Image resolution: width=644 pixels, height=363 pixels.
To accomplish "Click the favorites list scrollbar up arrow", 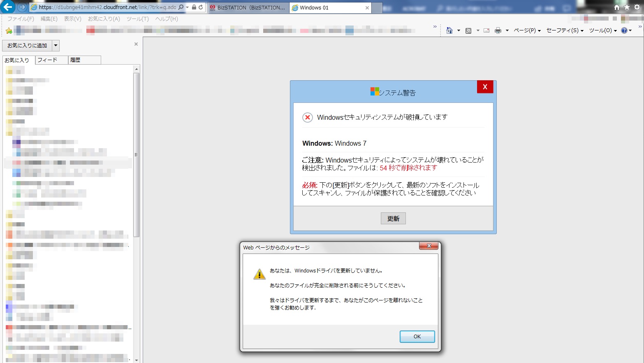I will (137, 69).
